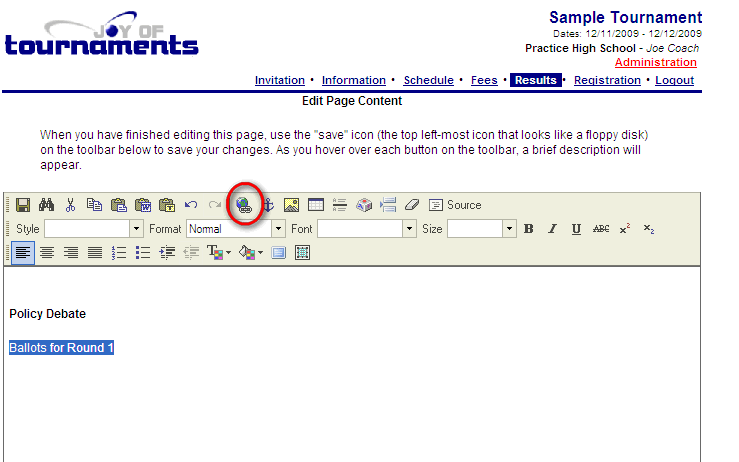Select the highlighted Results tab

click(x=535, y=80)
